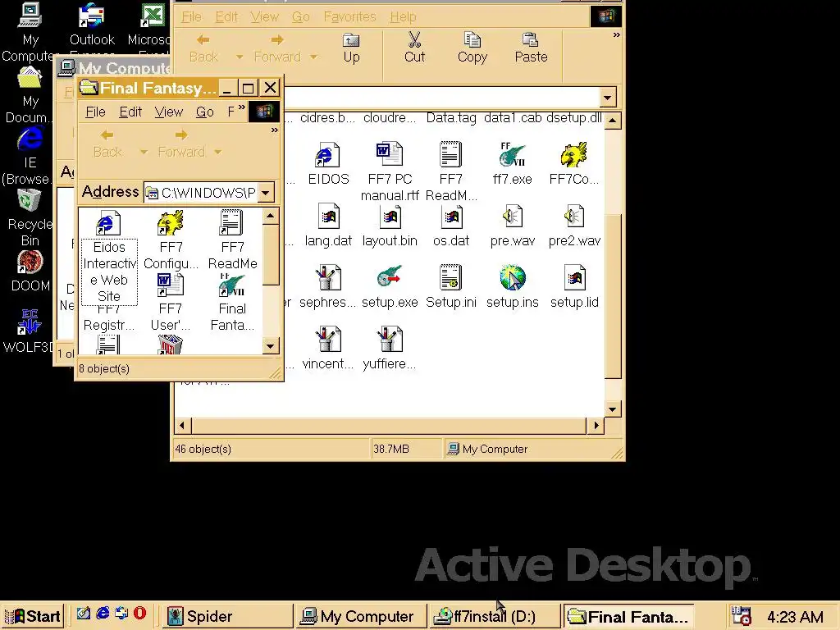Viewport: 840px width, 630px height.
Task: Open Favorites menu in ff7install window
Action: (x=349, y=17)
